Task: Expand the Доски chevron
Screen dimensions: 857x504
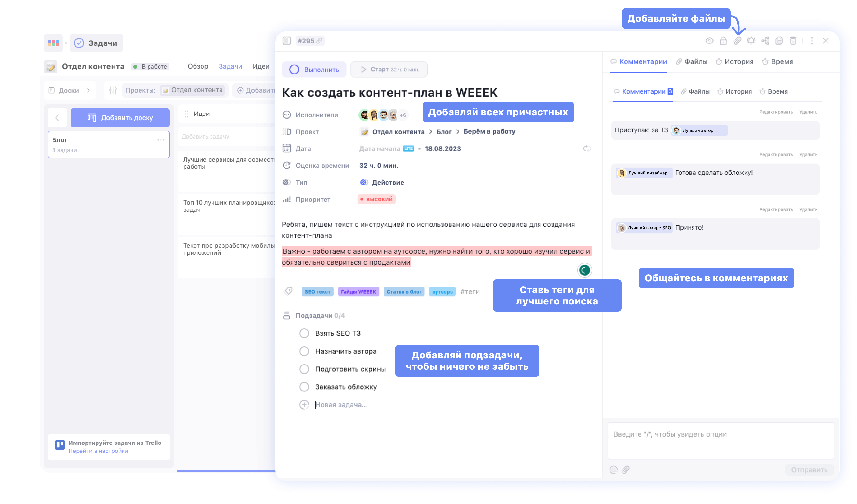Action: point(88,90)
